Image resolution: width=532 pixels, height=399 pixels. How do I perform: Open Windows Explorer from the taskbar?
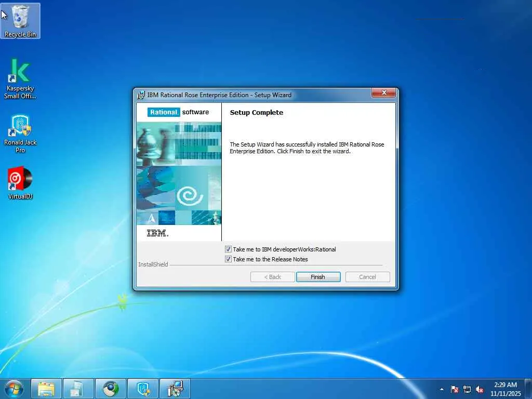coord(46,389)
